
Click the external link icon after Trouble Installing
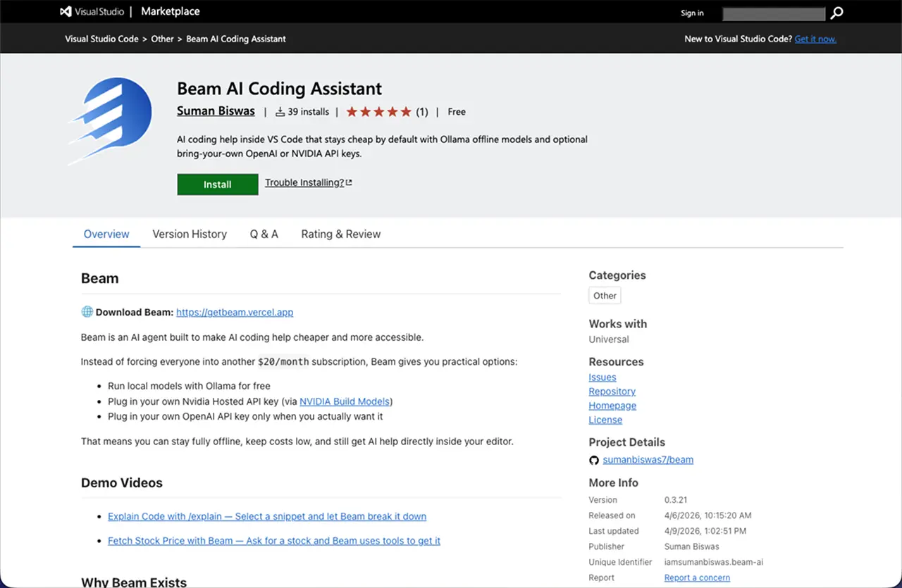pos(349,182)
